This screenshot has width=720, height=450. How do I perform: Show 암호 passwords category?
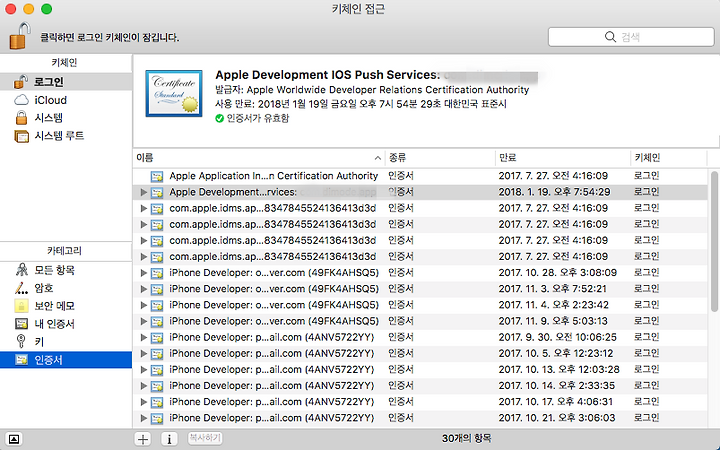point(66,288)
